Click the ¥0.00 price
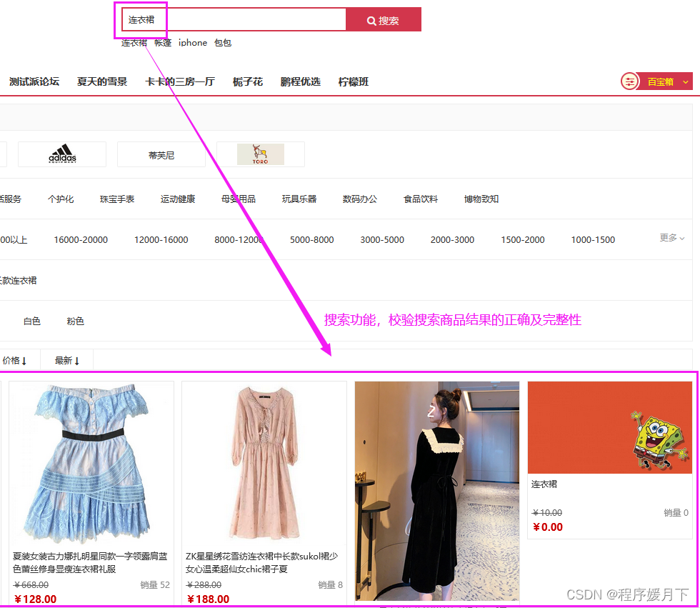The height and width of the screenshot is (608, 700). [x=548, y=527]
